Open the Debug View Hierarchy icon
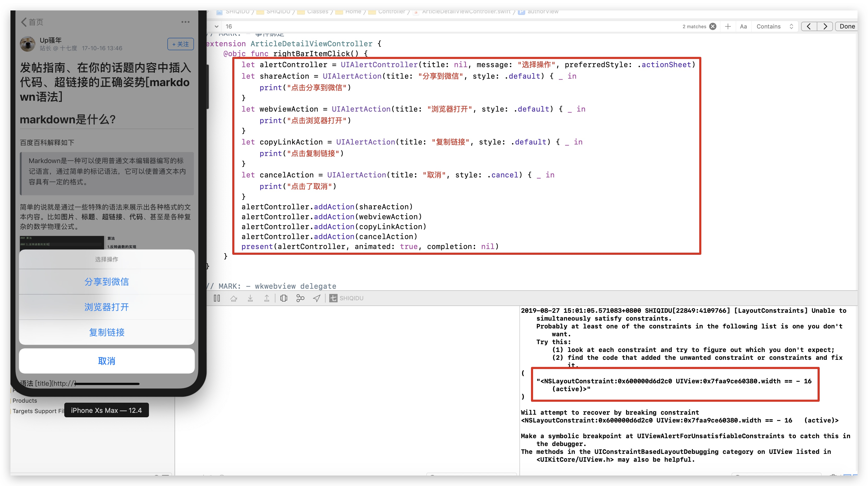Screen dimensions: 868x486 (284, 298)
